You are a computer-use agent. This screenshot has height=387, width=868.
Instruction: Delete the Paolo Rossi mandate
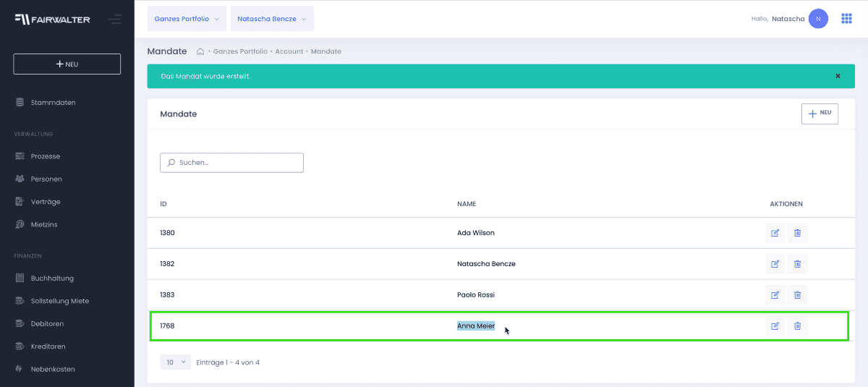click(x=797, y=294)
